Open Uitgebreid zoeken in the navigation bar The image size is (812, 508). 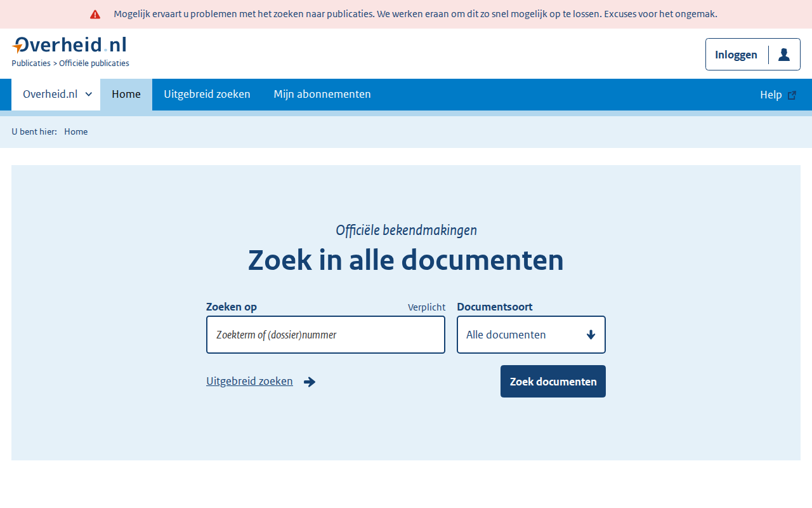pos(207,95)
